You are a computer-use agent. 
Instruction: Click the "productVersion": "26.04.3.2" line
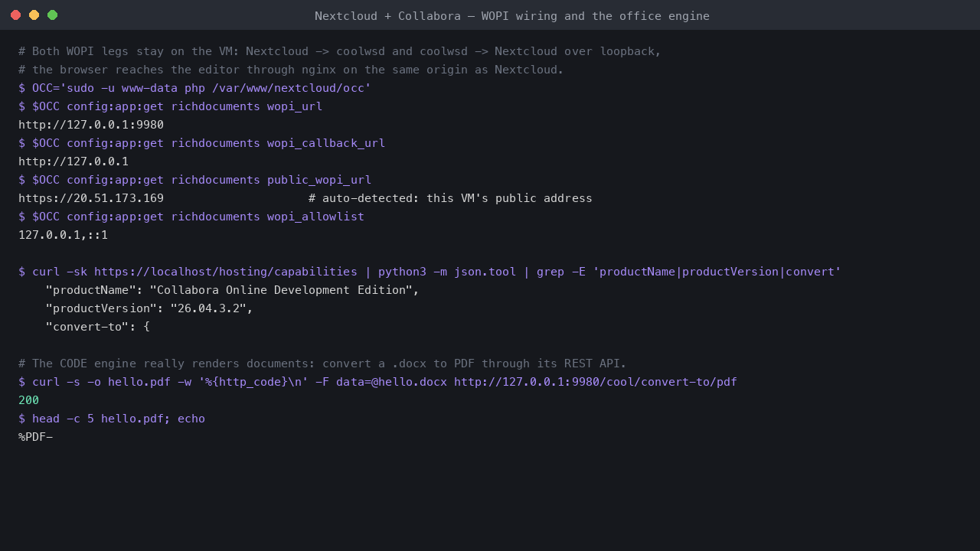pyautogui.click(x=149, y=308)
